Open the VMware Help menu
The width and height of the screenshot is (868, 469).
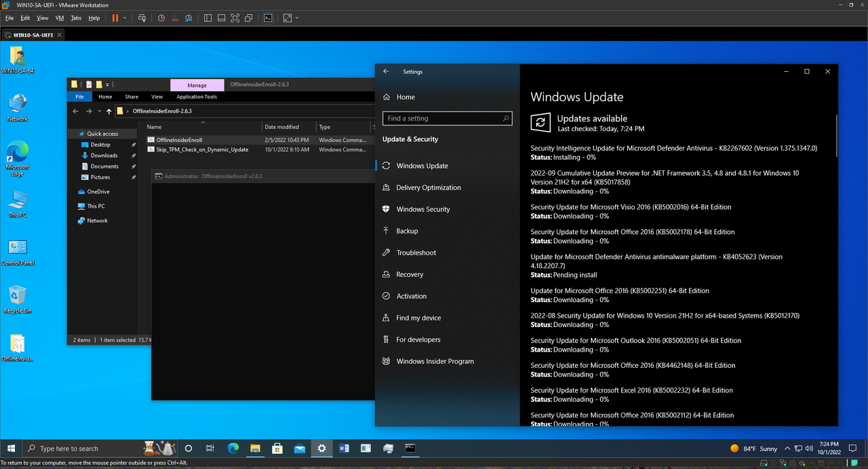pyautogui.click(x=94, y=18)
